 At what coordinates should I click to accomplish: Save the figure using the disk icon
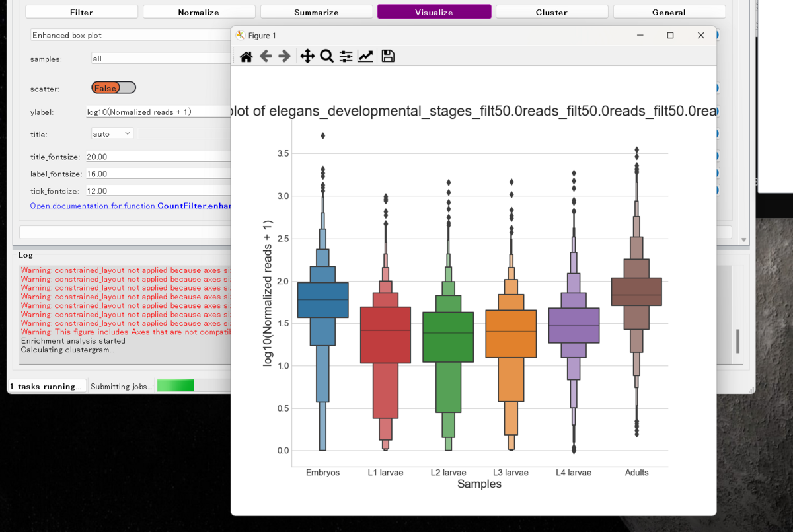click(388, 56)
